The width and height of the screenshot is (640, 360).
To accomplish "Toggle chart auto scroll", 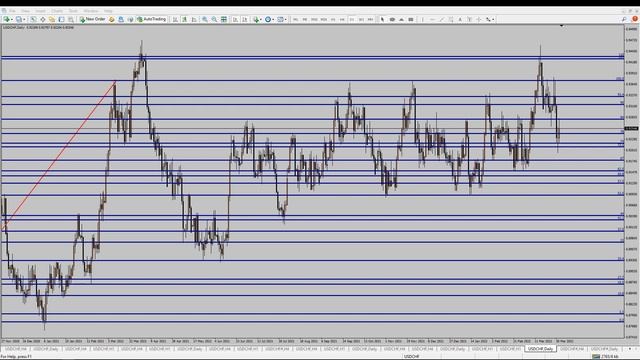I will 236,19.
